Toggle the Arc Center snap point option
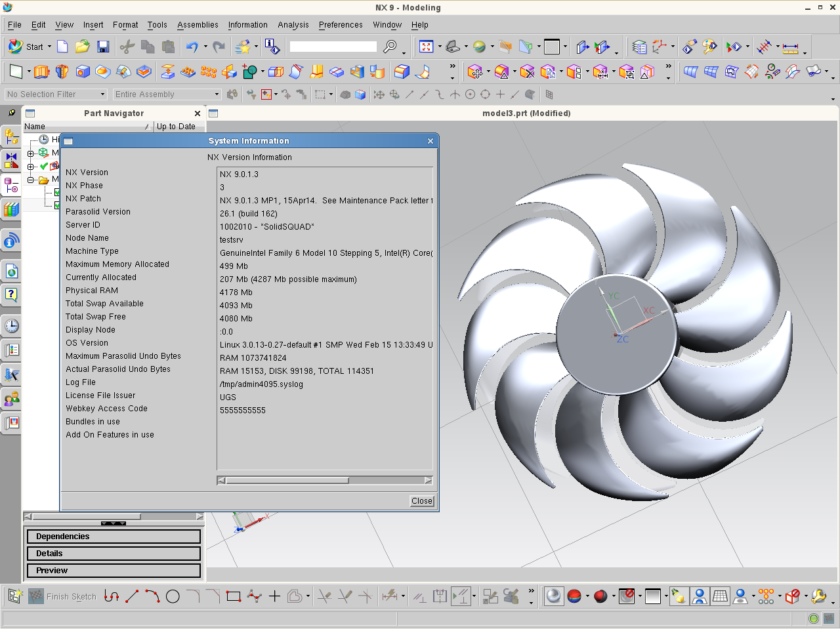Viewport: 840px width, 629px height. click(470, 94)
